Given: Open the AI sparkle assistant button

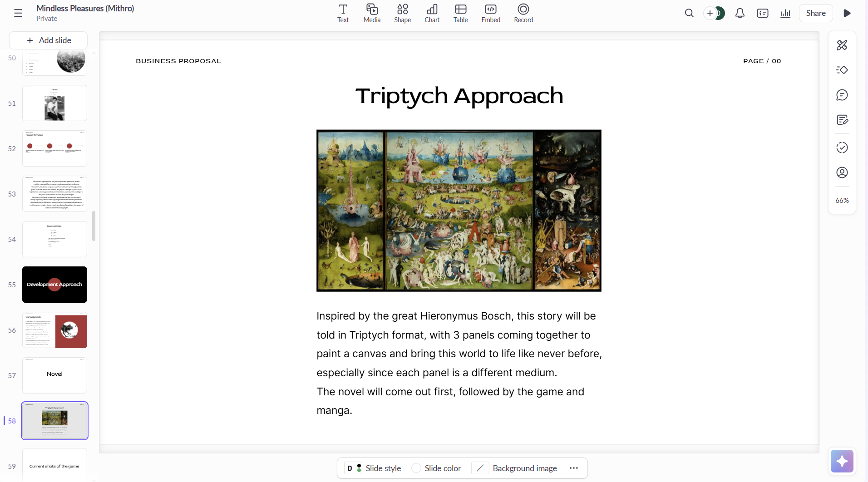Looking at the screenshot, I should [x=842, y=461].
